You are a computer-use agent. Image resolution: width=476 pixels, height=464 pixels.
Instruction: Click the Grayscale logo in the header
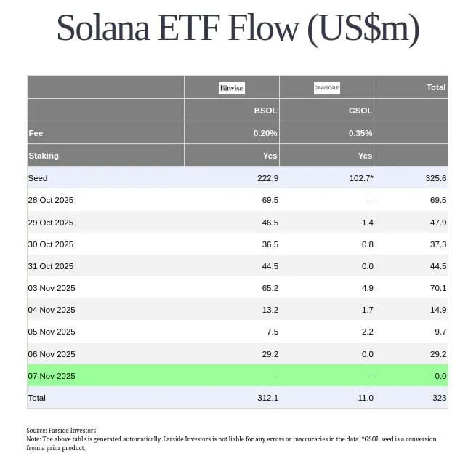pyautogui.click(x=326, y=88)
